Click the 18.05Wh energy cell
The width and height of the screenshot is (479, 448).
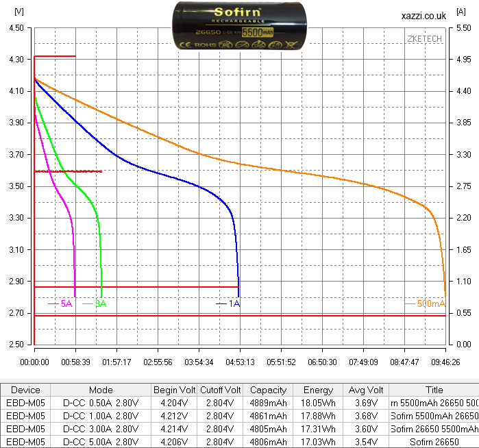pos(318,403)
